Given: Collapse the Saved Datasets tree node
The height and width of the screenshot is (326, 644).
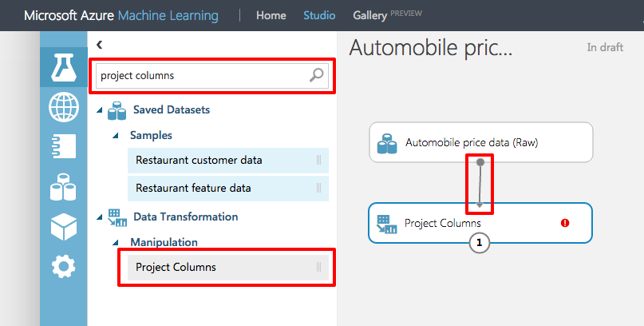Looking at the screenshot, I should [x=100, y=109].
